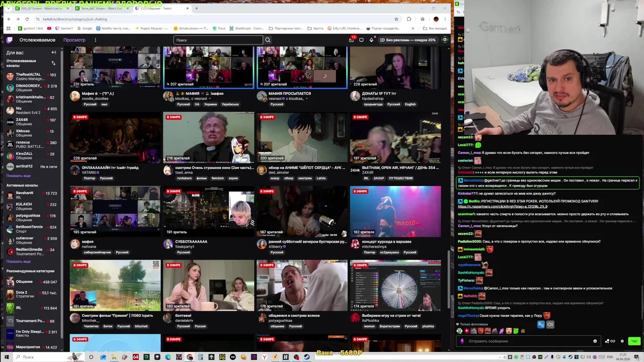This screenshot has width=644, height=362.
Task: Open the KinoZALL channel in sidebar
Action: pos(32,155)
